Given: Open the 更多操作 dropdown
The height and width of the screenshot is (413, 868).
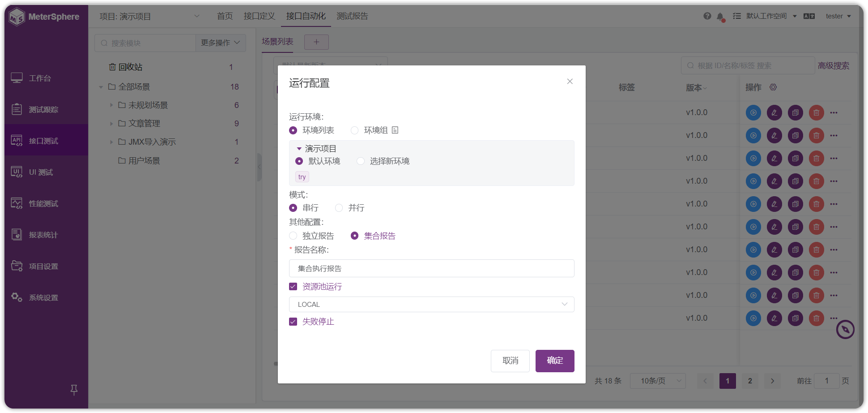Looking at the screenshot, I should coord(221,43).
